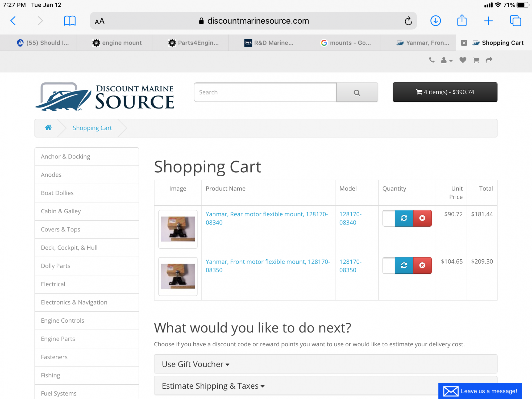This screenshot has height=399, width=532.
Task: Open the Anchor & Docking category
Action: (87, 157)
